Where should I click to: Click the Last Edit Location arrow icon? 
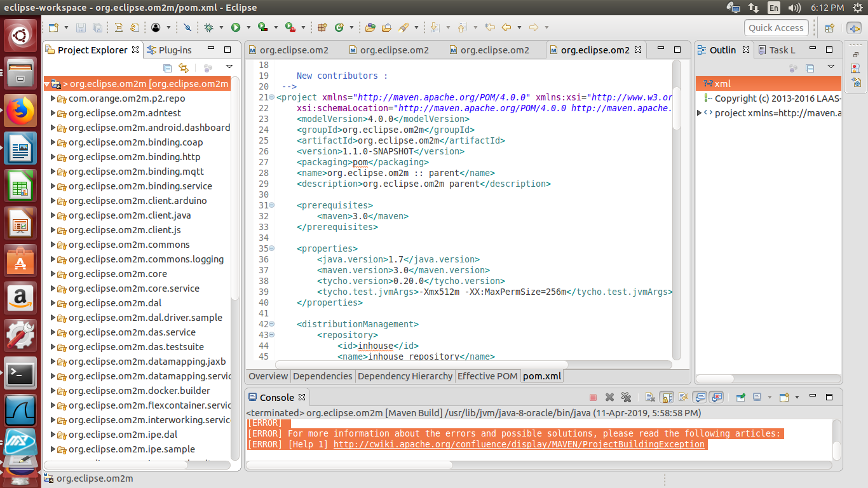point(490,27)
